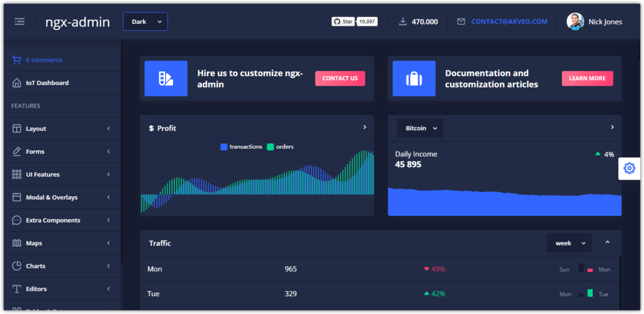Image resolution: width=644 pixels, height=314 pixels.
Task: Click the Traffic card title
Action: 160,243
